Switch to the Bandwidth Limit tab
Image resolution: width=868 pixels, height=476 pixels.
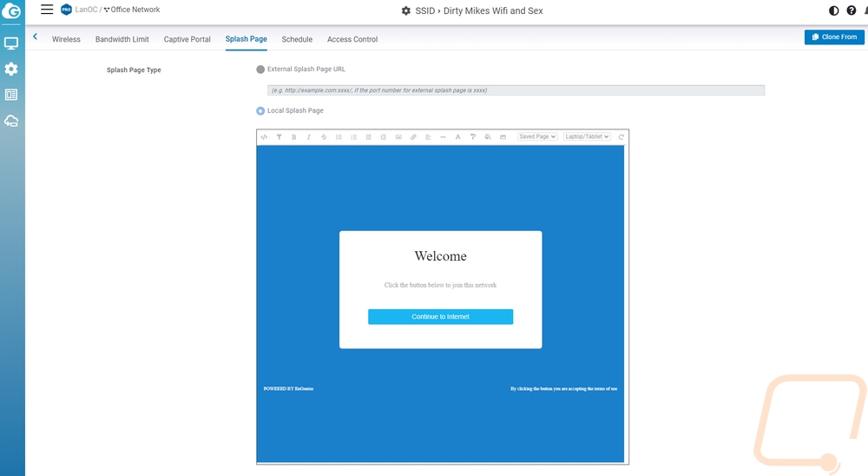coord(122,39)
